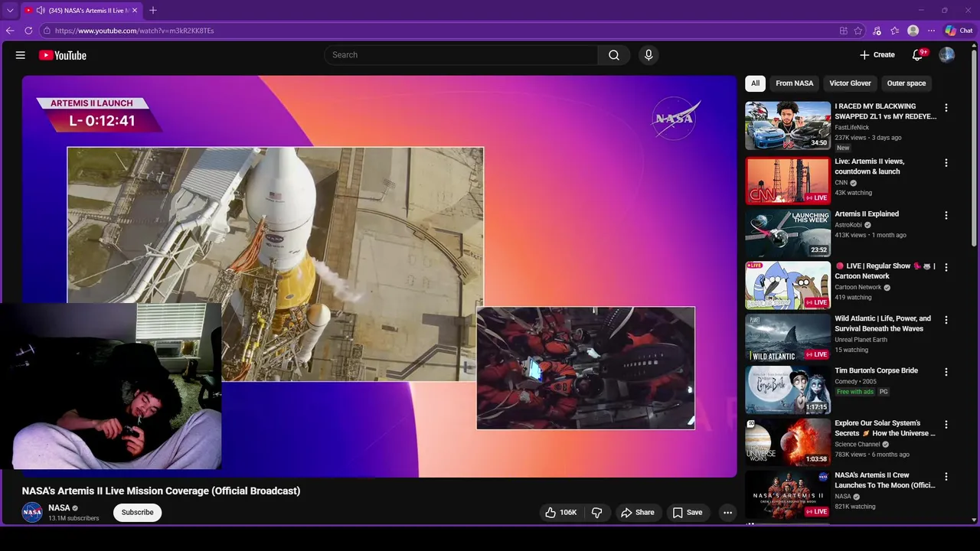This screenshot has height=551, width=980.
Task: Go back with browser back arrow
Action: (x=10, y=31)
